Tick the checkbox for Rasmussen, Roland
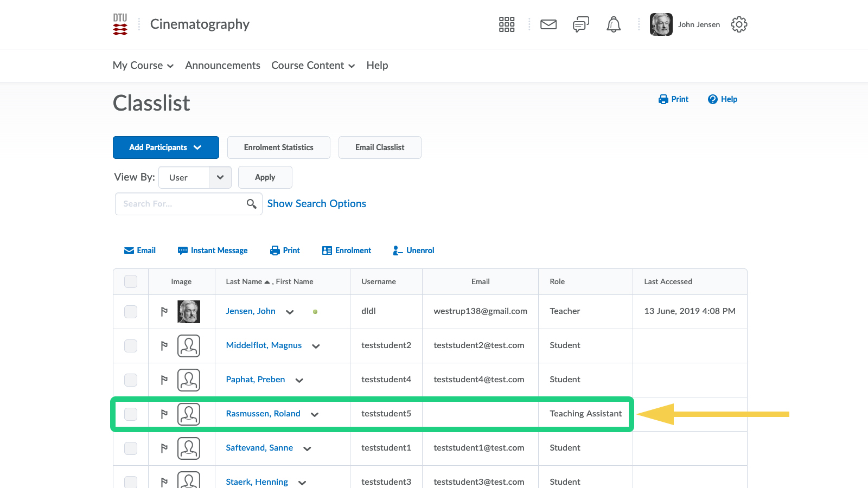 (131, 414)
